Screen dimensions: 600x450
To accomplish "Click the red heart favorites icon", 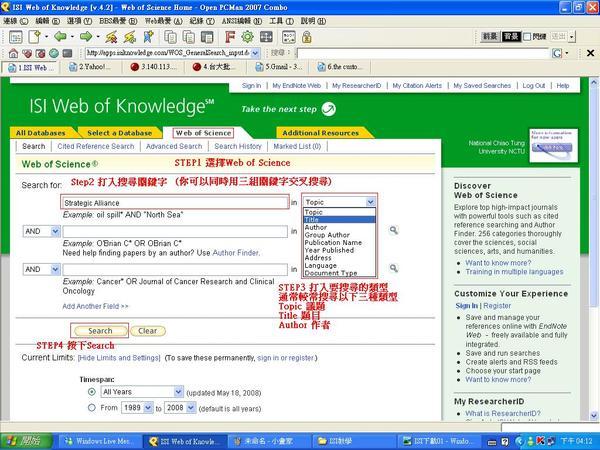I will point(27,53).
